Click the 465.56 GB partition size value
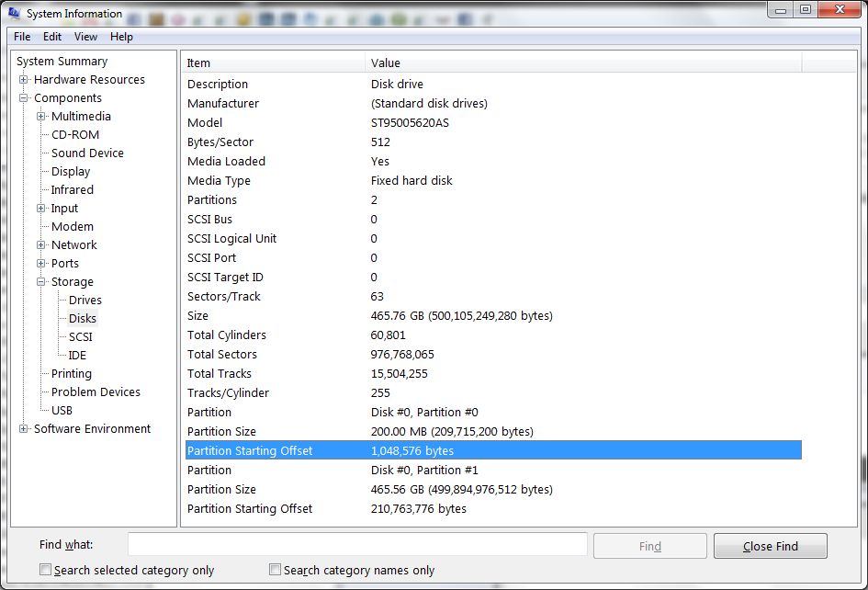The height and width of the screenshot is (590, 868). click(x=462, y=489)
